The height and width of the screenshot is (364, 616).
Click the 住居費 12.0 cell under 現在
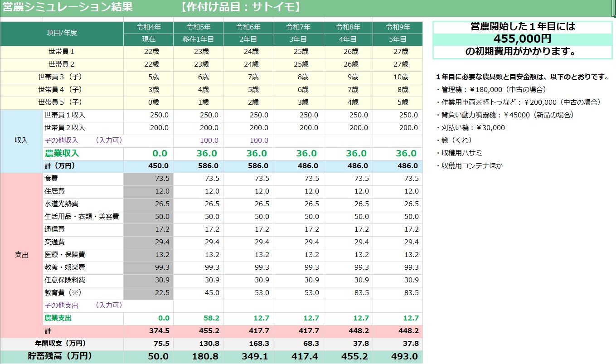pos(148,191)
